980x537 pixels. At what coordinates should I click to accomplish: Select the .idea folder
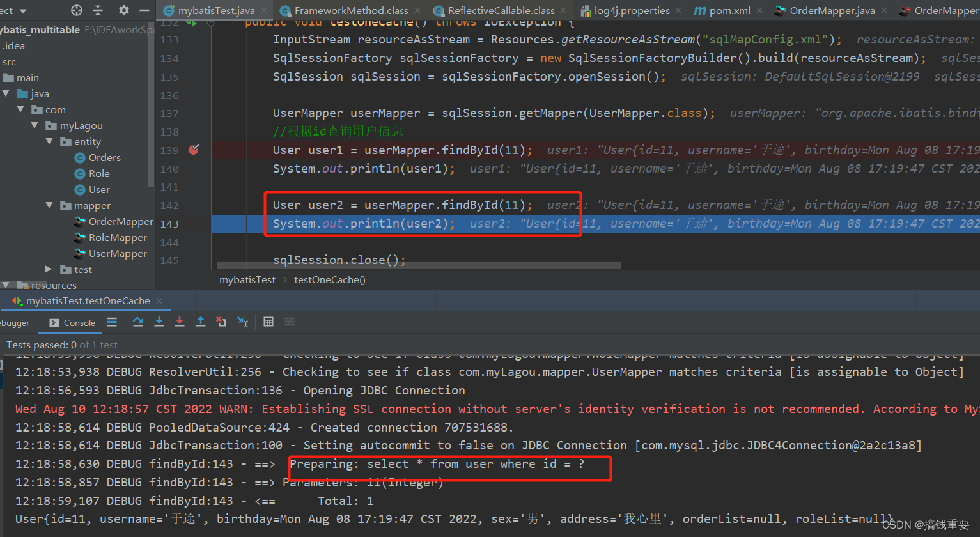coord(13,45)
